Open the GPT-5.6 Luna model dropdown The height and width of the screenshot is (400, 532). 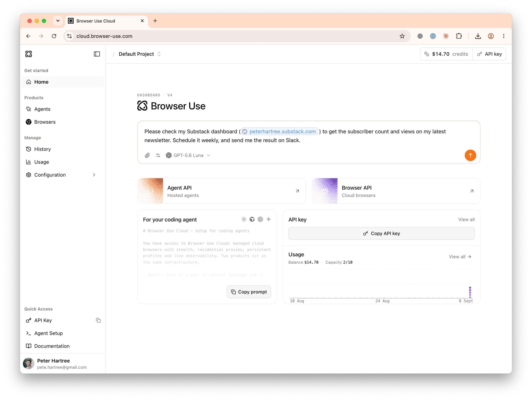pos(188,155)
